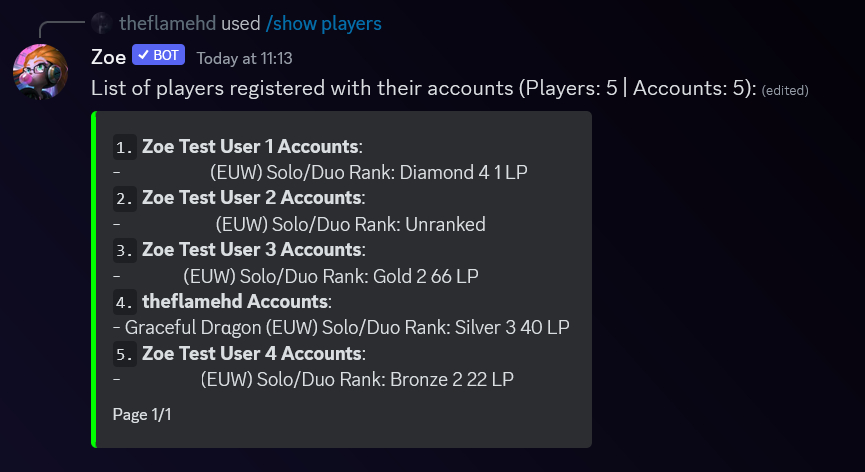Click the Today at 11:13 timestamp
Screen dimensions: 865x472
pyautogui.click(x=244, y=58)
